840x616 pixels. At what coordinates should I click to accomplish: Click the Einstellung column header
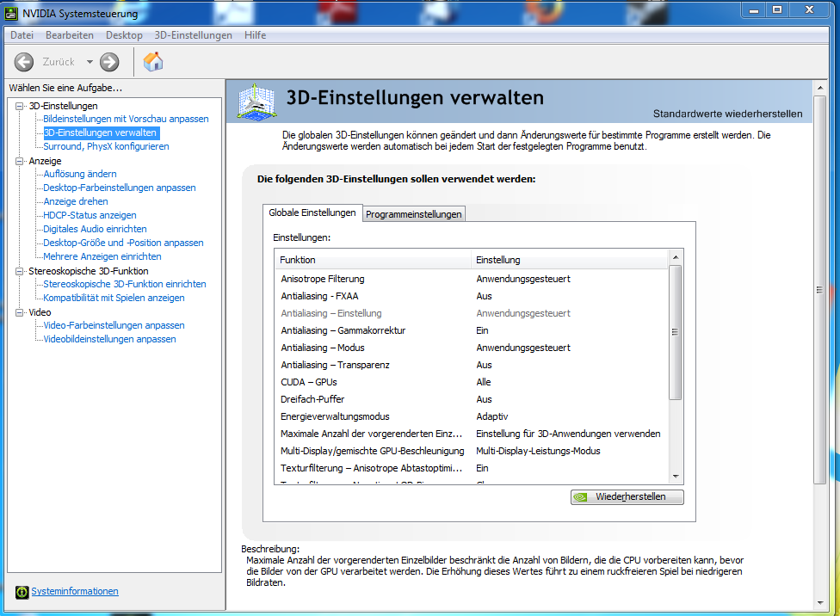pyautogui.click(x=570, y=261)
